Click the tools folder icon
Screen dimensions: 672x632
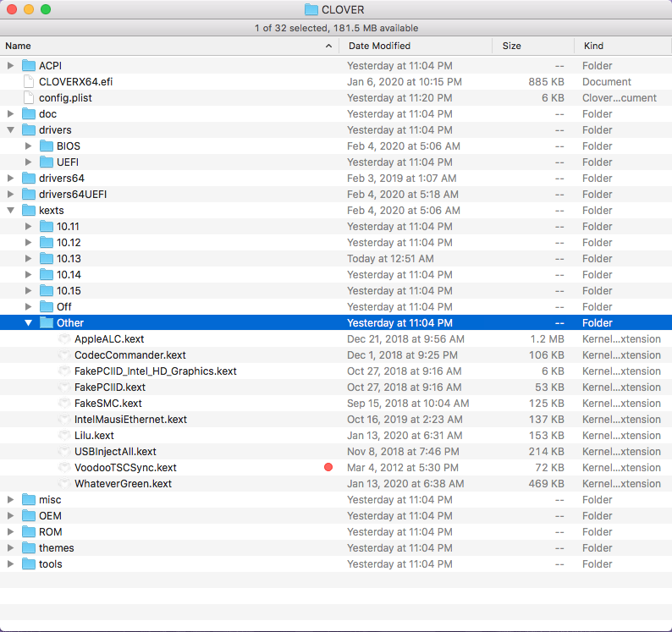point(29,563)
